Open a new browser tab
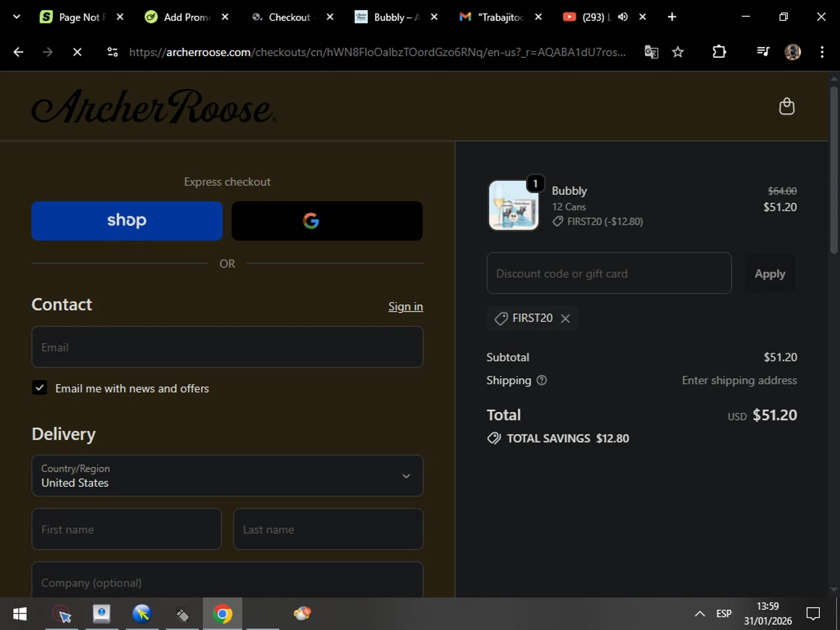This screenshot has width=840, height=630. 672,17
